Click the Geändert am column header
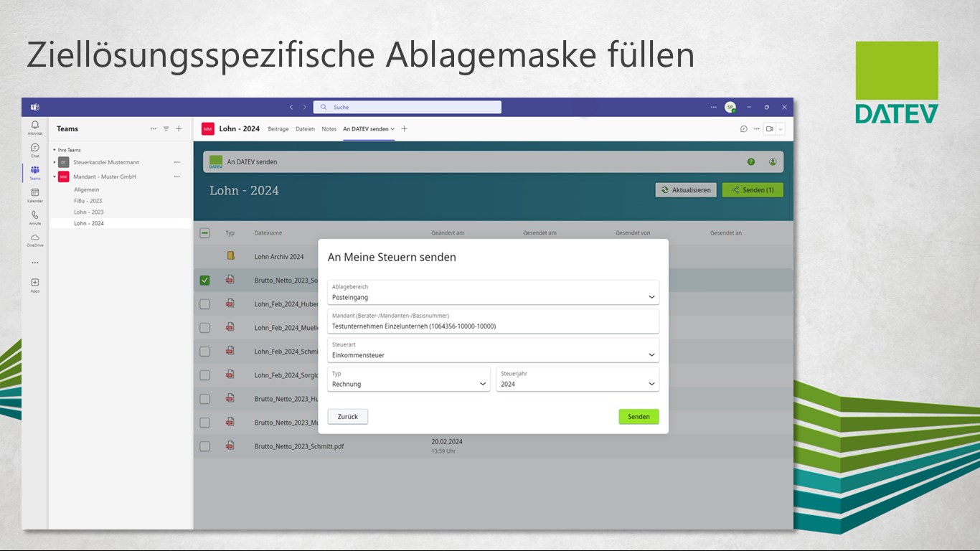Screen dimensions: 980x551 448,233
